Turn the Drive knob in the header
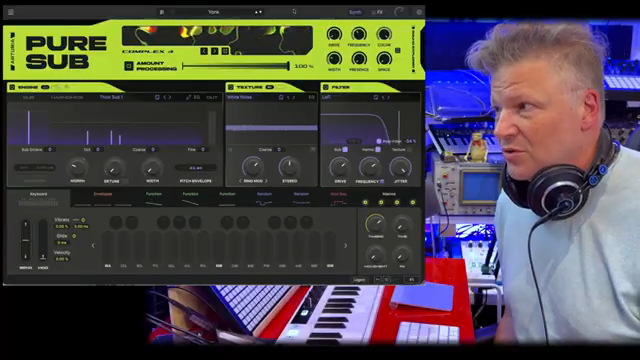The height and width of the screenshot is (360, 640). (334, 34)
